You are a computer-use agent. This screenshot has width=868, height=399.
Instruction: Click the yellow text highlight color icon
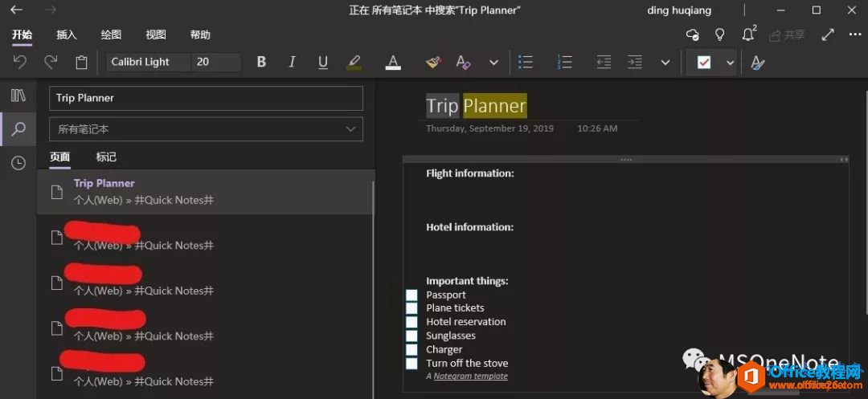point(354,63)
